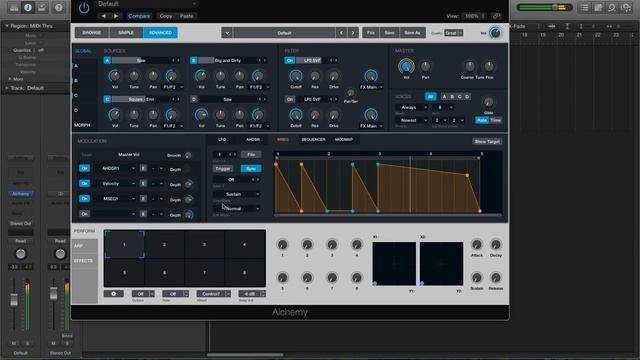Viewport: 640px width, 360px height.
Task: Open the Logic loop browser icon
Action: 612,7
